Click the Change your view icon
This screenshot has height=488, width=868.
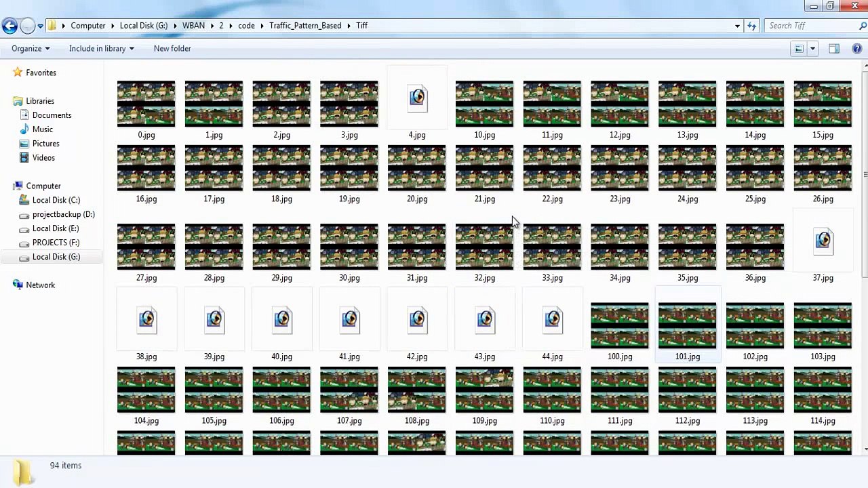coord(799,49)
